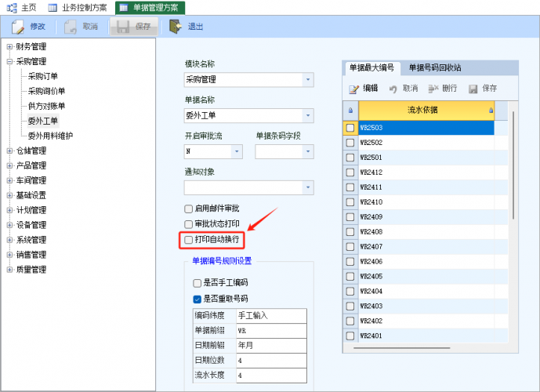540x392 pixels.
Task: Uncheck the 是否重取号码 checkbox
Action: tap(198, 299)
